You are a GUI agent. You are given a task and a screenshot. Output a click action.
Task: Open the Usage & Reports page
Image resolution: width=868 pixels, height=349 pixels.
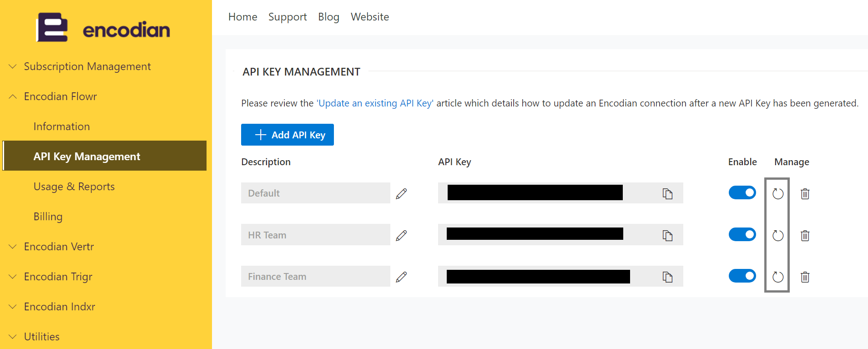(74, 187)
